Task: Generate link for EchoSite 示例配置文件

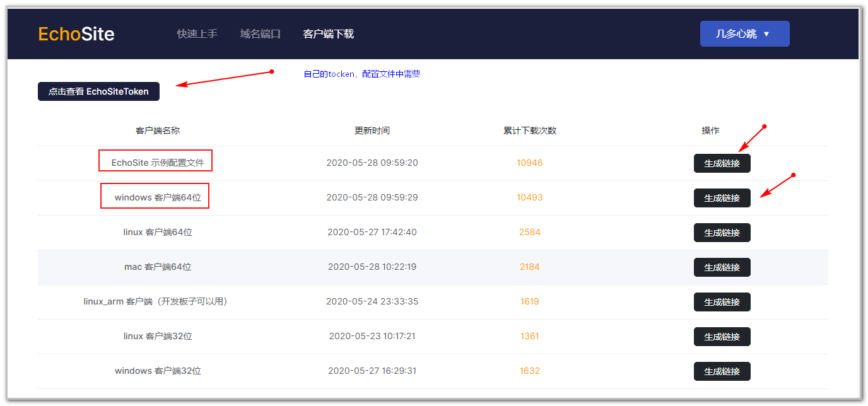Action: tap(722, 163)
